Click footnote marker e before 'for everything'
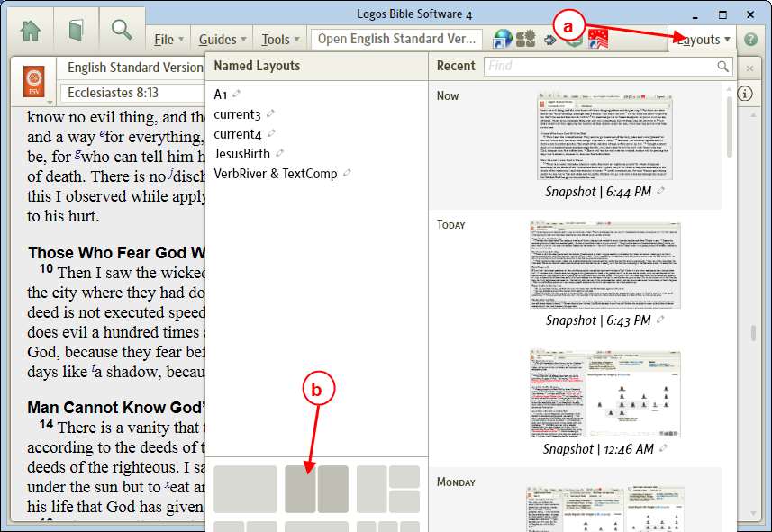The height and width of the screenshot is (532, 772). click(x=102, y=133)
